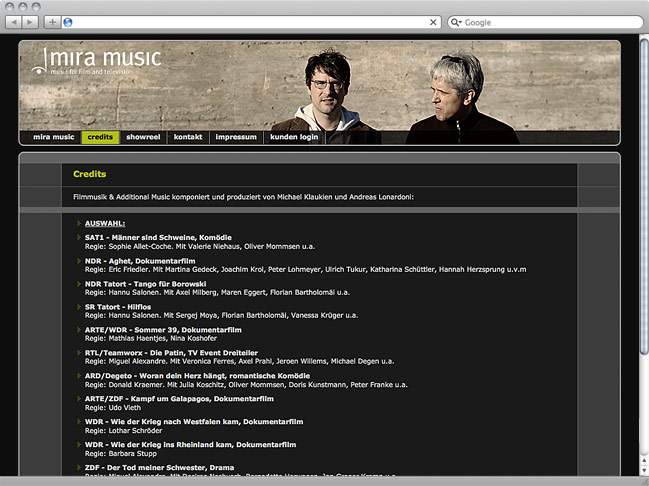
Task: Click arrow bullet beside Wie der Krieg ins Rheinland kam
Action: 78,445
